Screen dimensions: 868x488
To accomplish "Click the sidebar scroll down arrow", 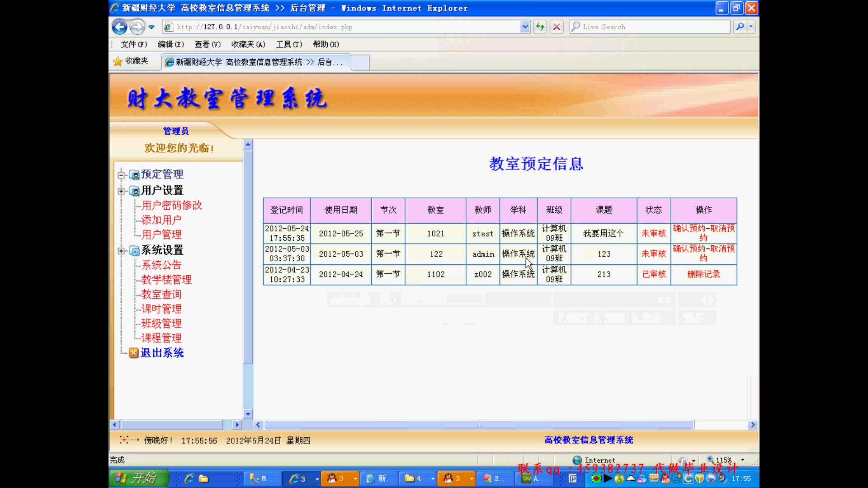I will click(x=248, y=413).
